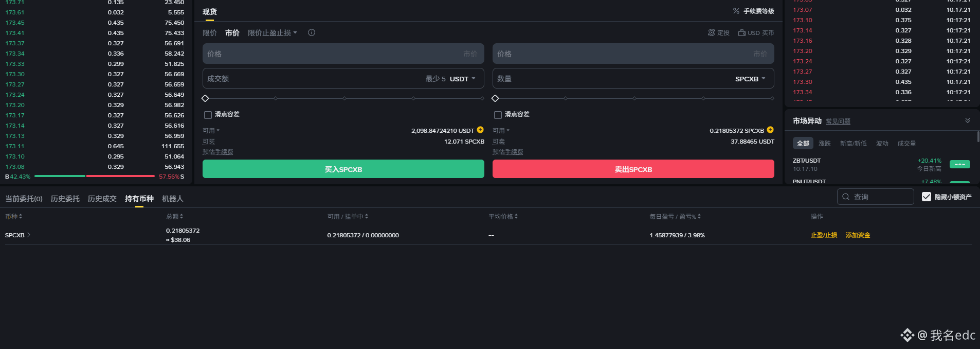Image resolution: width=980 pixels, height=349 pixels.
Task: Collapse the 市场异动 panel chevrons
Action: tap(968, 120)
